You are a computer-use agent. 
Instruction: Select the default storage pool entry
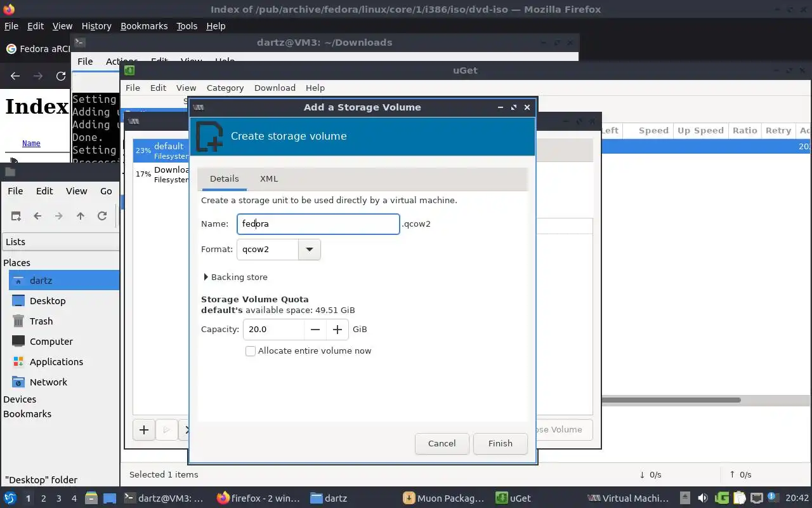point(161,150)
